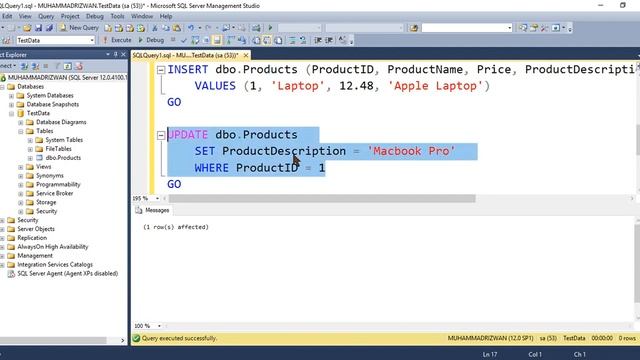Open the Find combo box dropdown arrow
The image size is (640, 360).
pos(509,28)
